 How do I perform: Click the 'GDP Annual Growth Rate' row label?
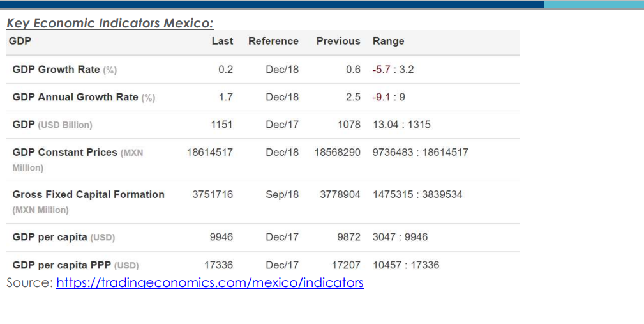84,97
